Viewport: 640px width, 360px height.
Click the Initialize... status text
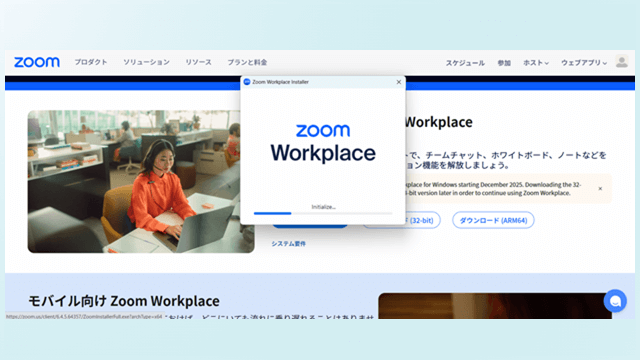click(x=323, y=207)
